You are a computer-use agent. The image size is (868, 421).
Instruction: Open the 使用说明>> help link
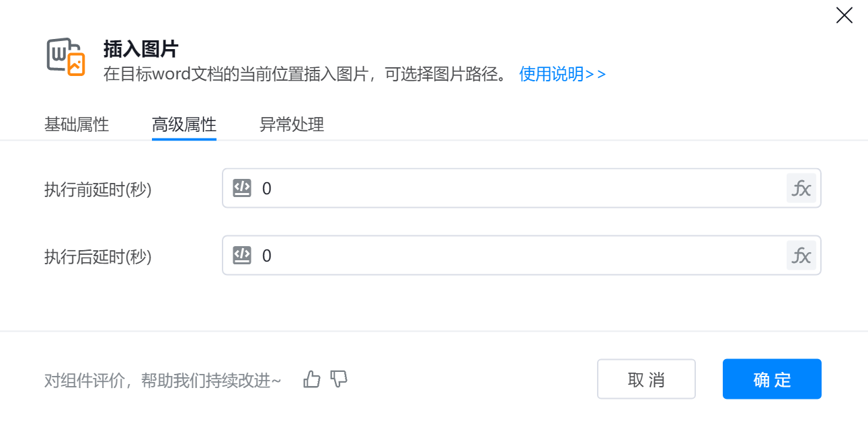563,74
